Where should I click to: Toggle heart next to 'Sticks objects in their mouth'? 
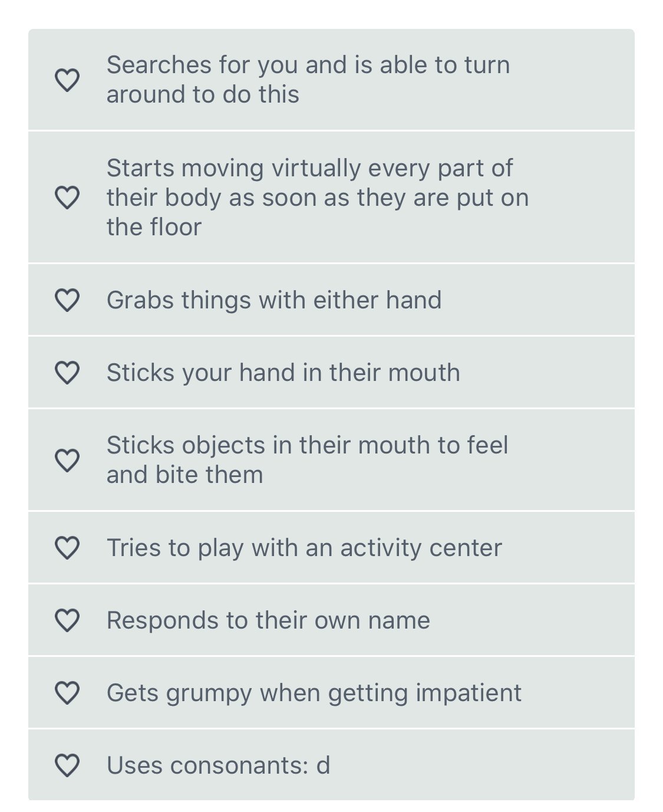(67, 460)
